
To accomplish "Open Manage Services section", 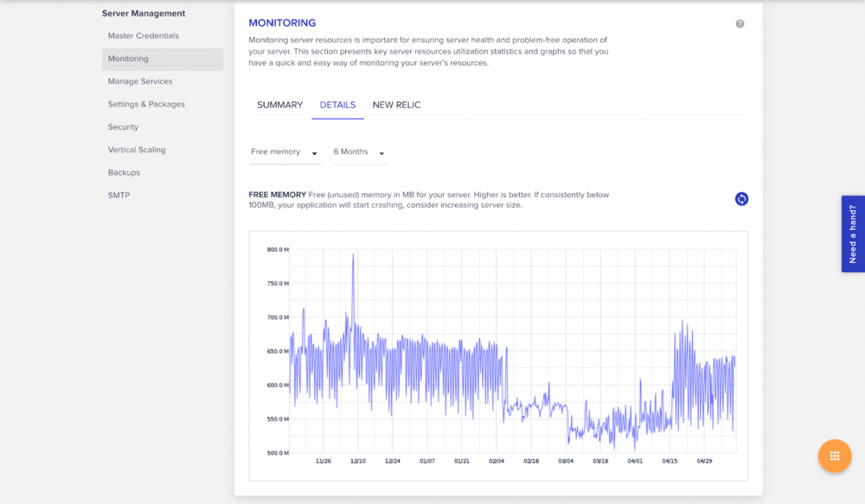I will pyautogui.click(x=140, y=81).
